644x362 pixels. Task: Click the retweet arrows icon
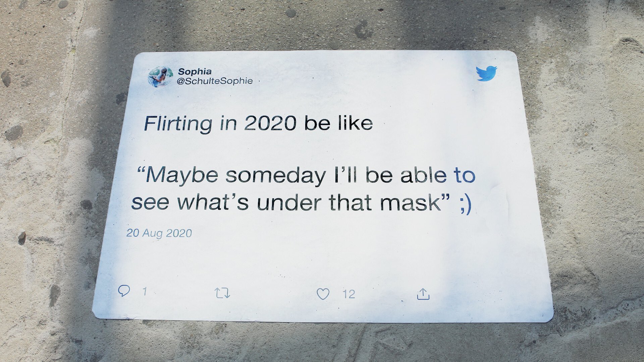tap(222, 293)
